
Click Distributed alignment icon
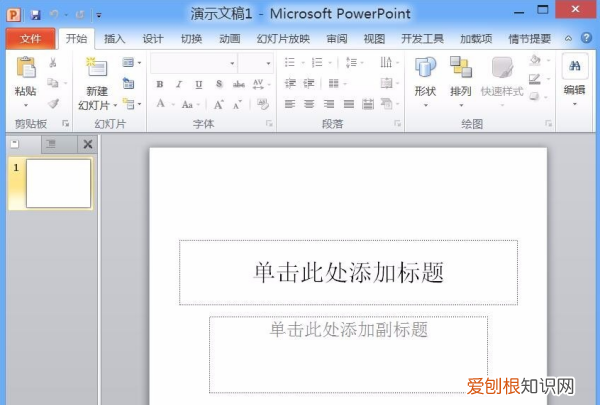tap(368, 104)
